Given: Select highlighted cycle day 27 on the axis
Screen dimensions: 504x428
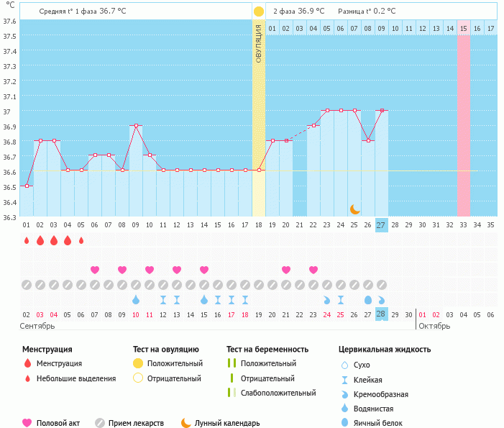Looking at the screenshot, I should (x=381, y=224).
